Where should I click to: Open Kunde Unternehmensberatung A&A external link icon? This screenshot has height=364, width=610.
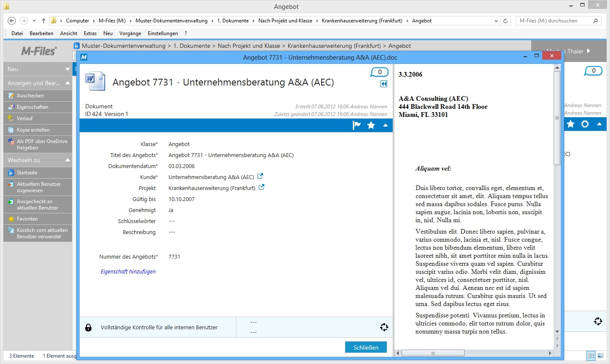(261, 176)
